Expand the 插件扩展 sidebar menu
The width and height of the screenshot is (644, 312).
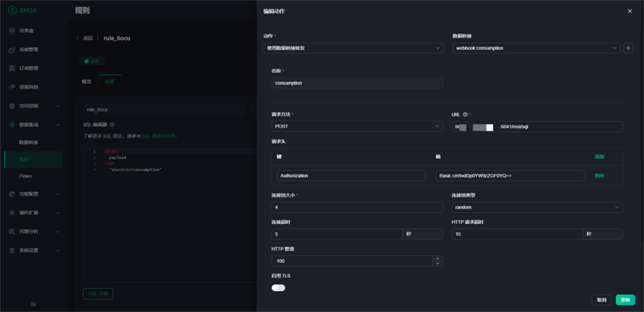point(34,213)
